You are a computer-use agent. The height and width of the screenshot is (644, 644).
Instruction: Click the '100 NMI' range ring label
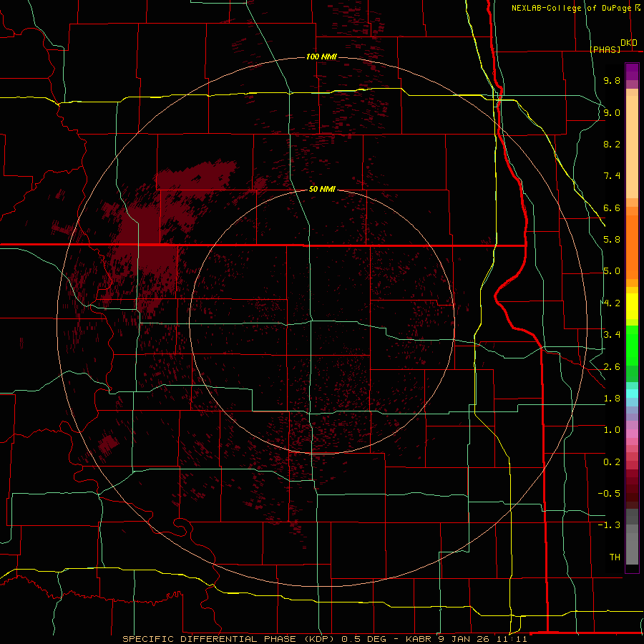[321, 57]
